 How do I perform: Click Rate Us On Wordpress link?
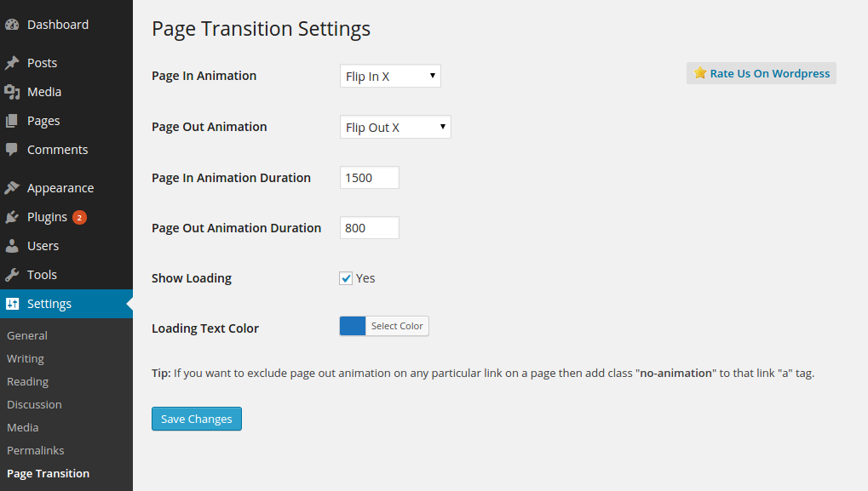tap(762, 73)
